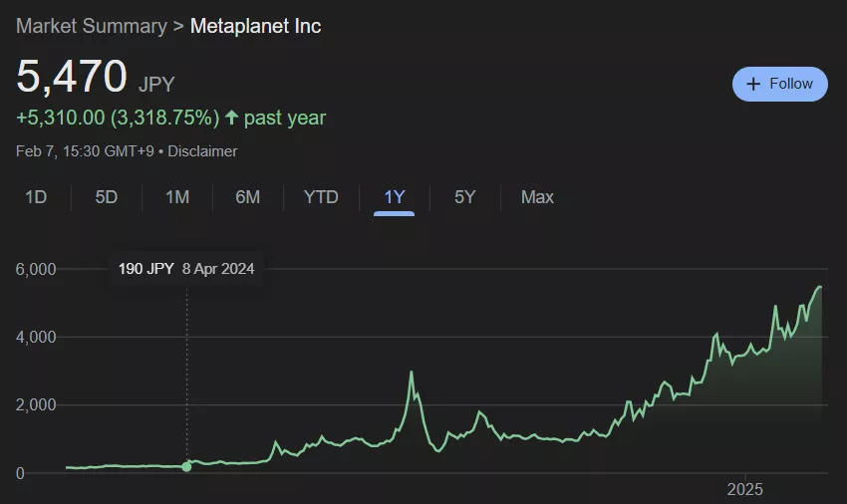
Task: Click the green data point marker on chart
Action: [186, 466]
